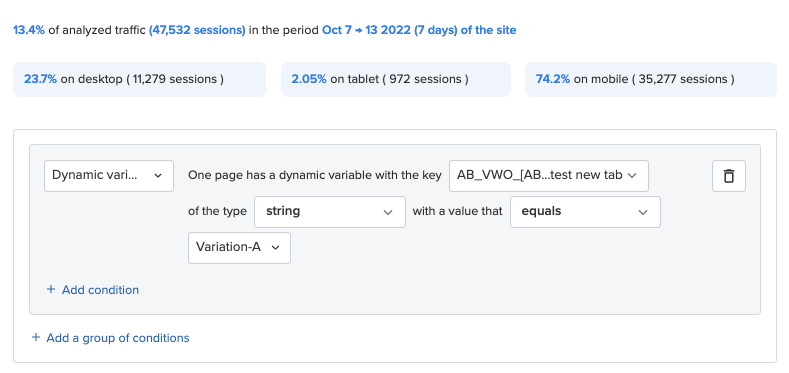The image size is (789, 373).
Task: Open the AB_VWO_[AB...test new tab key dropdown
Action: pyautogui.click(x=548, y=176)
